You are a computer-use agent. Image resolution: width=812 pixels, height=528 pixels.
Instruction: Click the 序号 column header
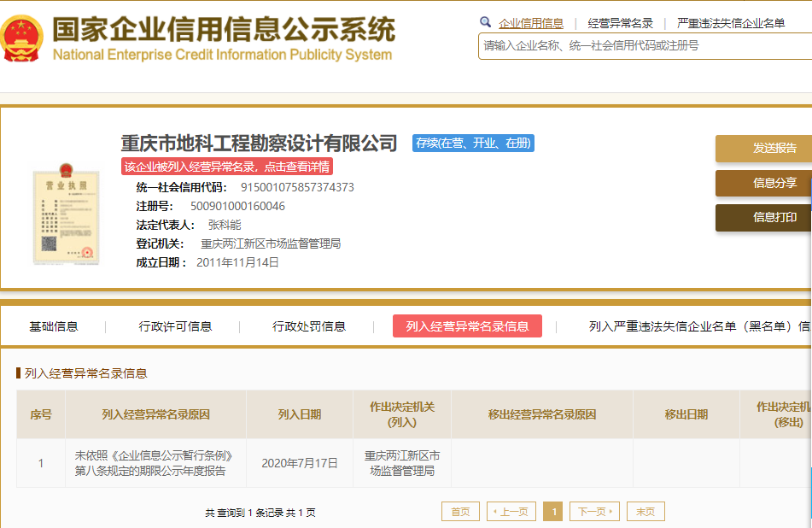(41, 414)
